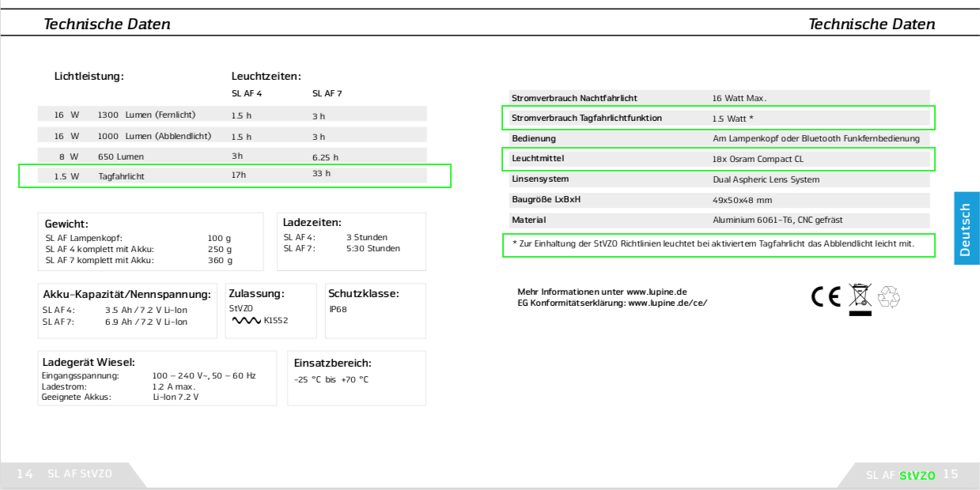Click the Akku-Kapazität/Nennspannung heading
The image size is (980, 490).
click(127, 295)
